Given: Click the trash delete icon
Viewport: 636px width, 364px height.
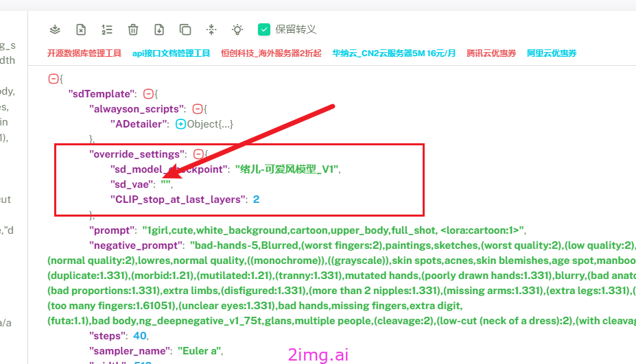Looking at the screenshot, I should click(x=133, y=29).
